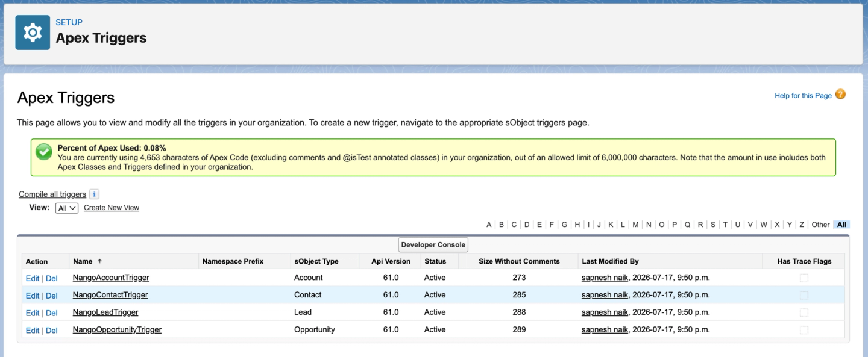The width and height of the screenshot is (868, 357).
Task: Click the Status column header
Action: click(435, 261)
